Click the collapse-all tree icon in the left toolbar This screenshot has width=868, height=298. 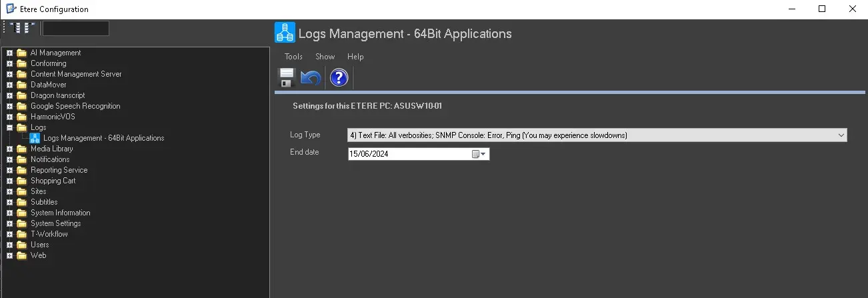pos(29,28)
